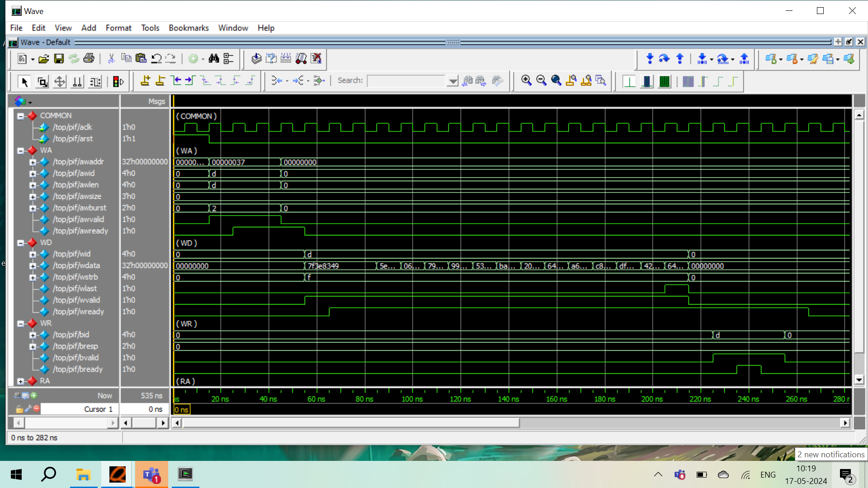Click the Insert Cursor icon with plus sign

pyautogui.click(x=145, y=81)
